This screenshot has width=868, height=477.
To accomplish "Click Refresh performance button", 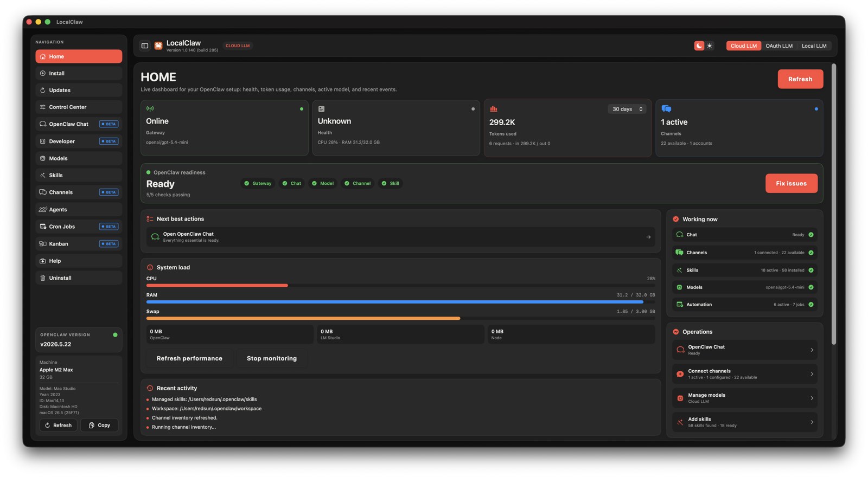I will tap(189, 359).
